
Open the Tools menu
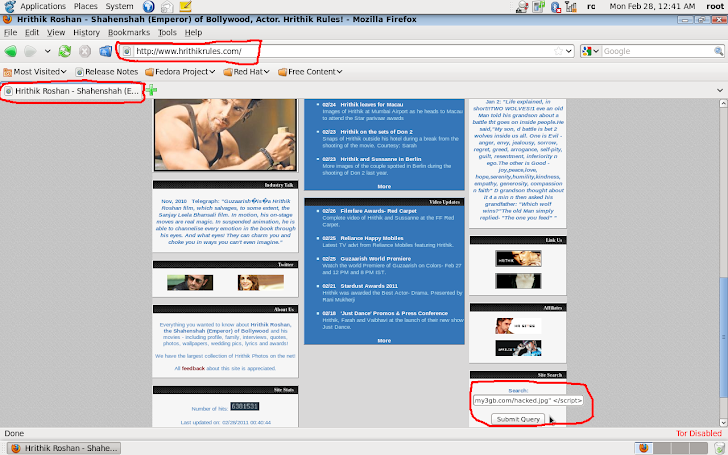[167, 32]
